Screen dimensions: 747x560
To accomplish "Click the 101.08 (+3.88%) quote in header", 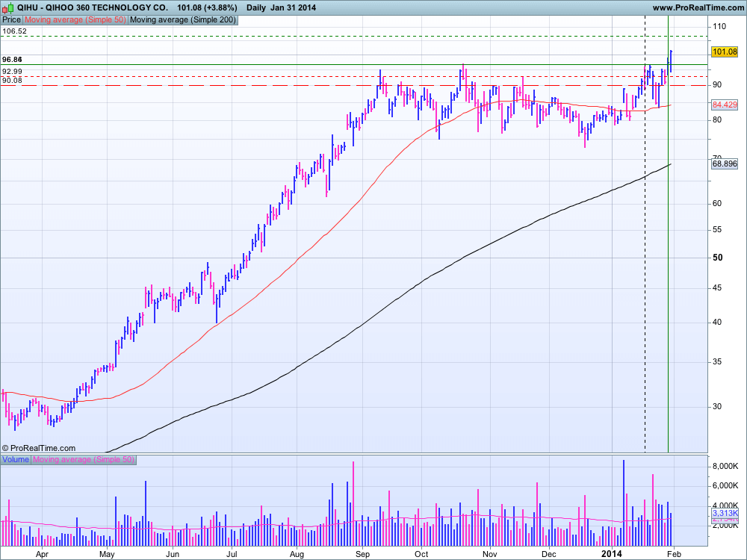I will point(207,7).
